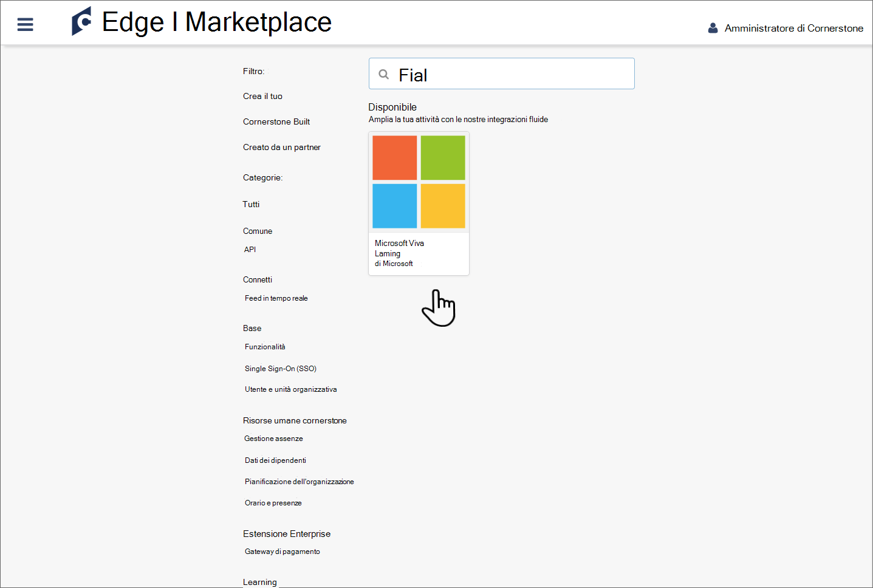The width and height of the screenshot is (873, 588).
Task: Filter by Creato da un partner
Action: [282, 147]
